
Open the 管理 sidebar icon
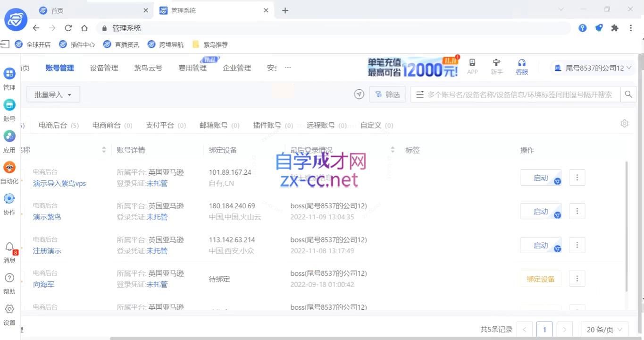[x=9, y=74]
